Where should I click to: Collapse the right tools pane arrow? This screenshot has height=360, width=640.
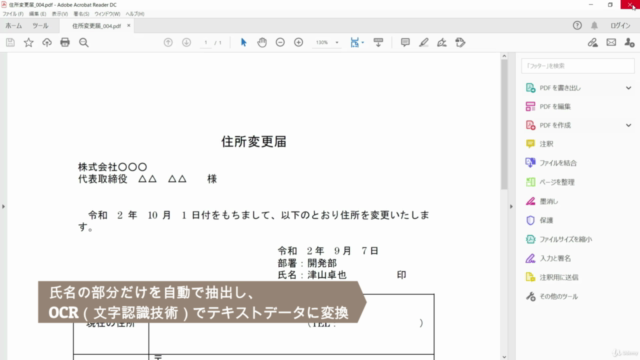click(x=511, y=207)
